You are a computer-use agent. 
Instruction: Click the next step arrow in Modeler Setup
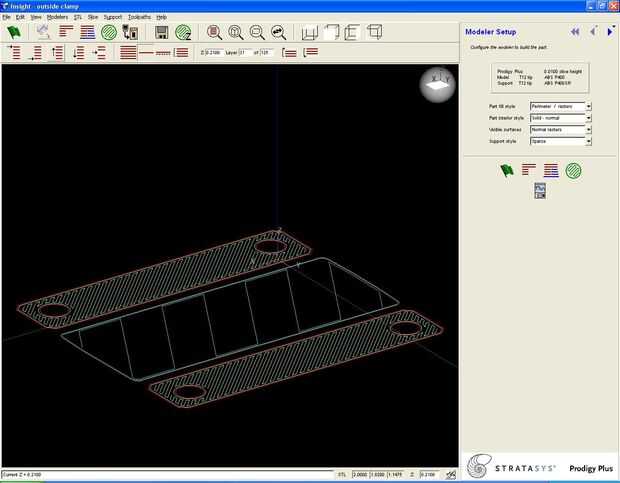610,31
